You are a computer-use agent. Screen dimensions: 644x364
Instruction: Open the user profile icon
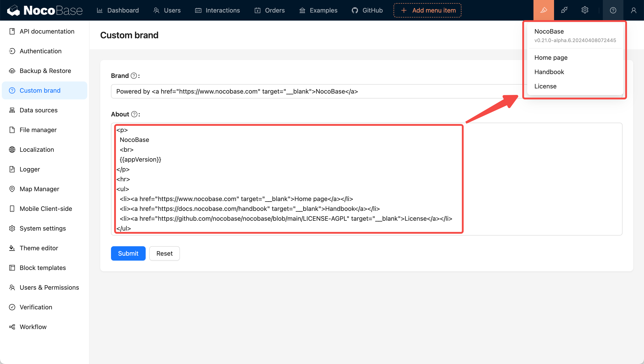tap(633, 10)
